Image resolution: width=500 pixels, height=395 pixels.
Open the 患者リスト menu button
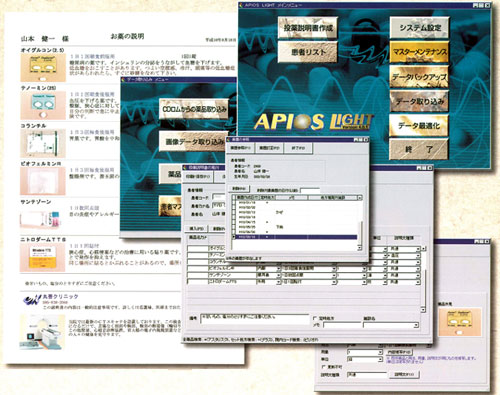[x=307, y=52]
